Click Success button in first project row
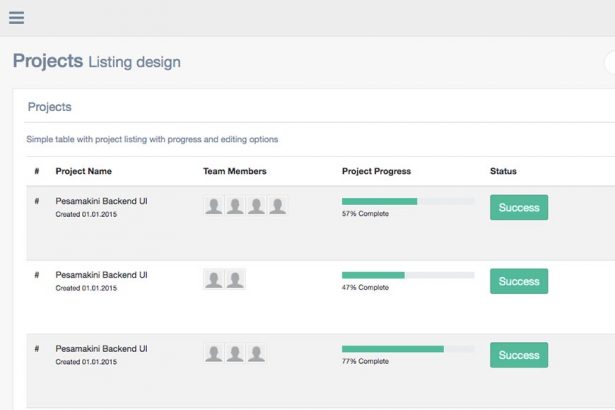 point(519,208)
